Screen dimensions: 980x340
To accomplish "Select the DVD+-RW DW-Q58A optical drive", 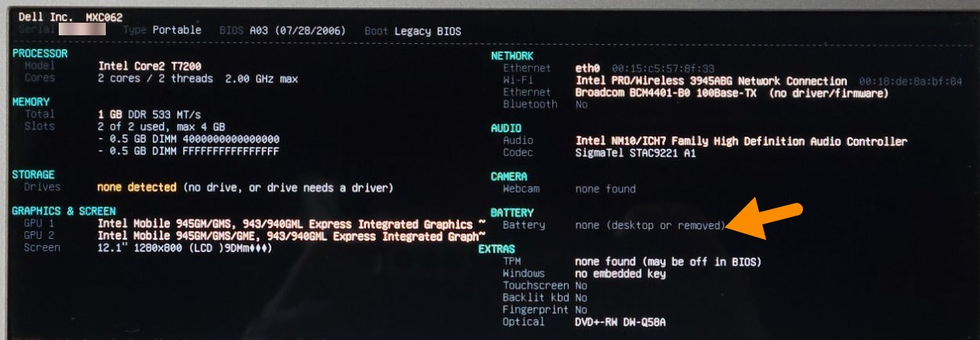I will pos(620,322).
